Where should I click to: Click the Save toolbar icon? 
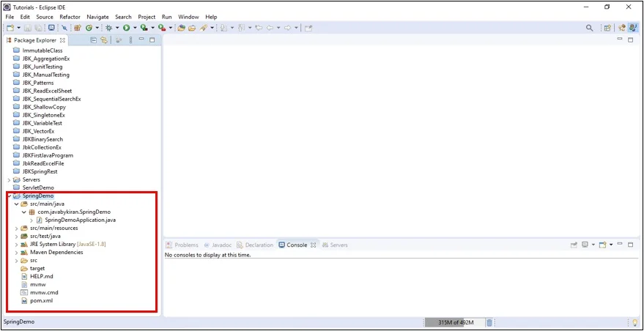point(29,28)
